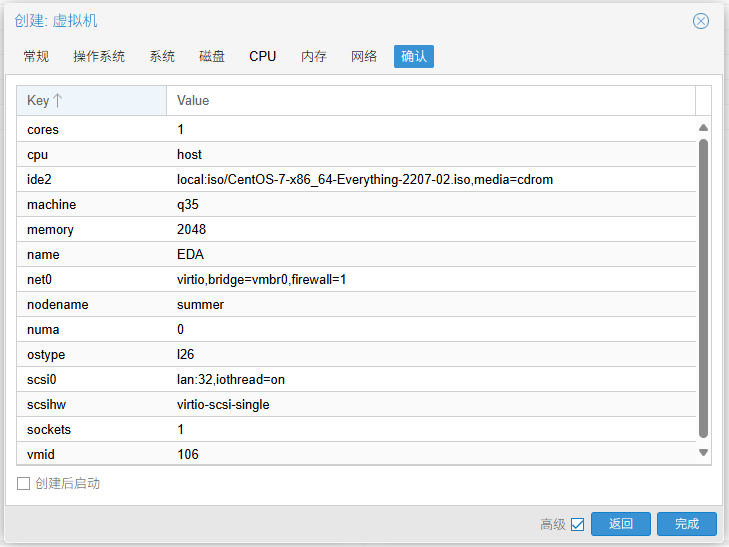Click the scroll down arrow in table
Screen dimensions: 729x547
[703, 453]
